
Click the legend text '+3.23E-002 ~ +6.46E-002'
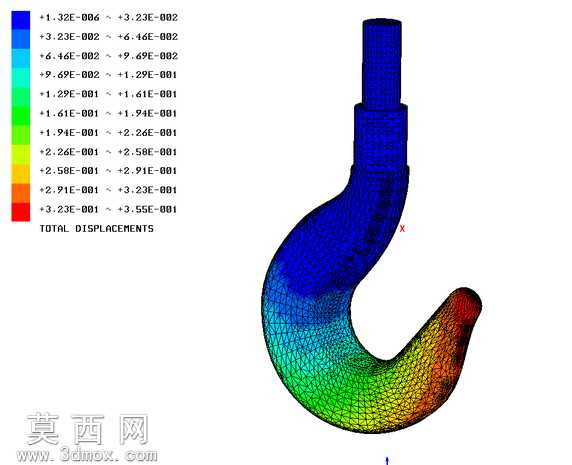pyautogui.click(x=109, y=37)
